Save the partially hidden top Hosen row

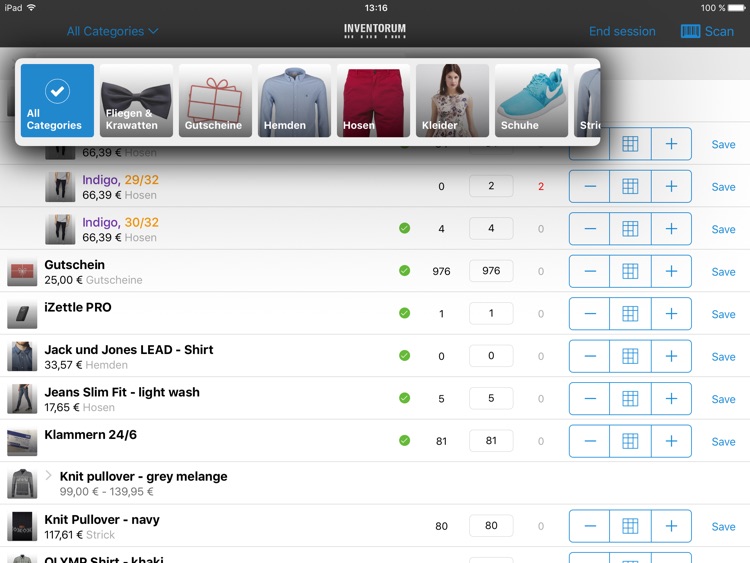click(723, 144)
